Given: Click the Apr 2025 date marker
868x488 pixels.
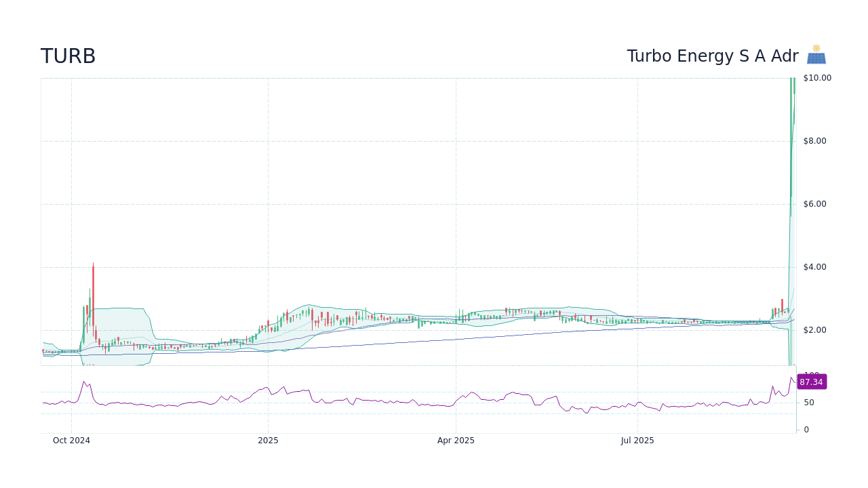Looking at the screenshot, I should pos(456,440).
